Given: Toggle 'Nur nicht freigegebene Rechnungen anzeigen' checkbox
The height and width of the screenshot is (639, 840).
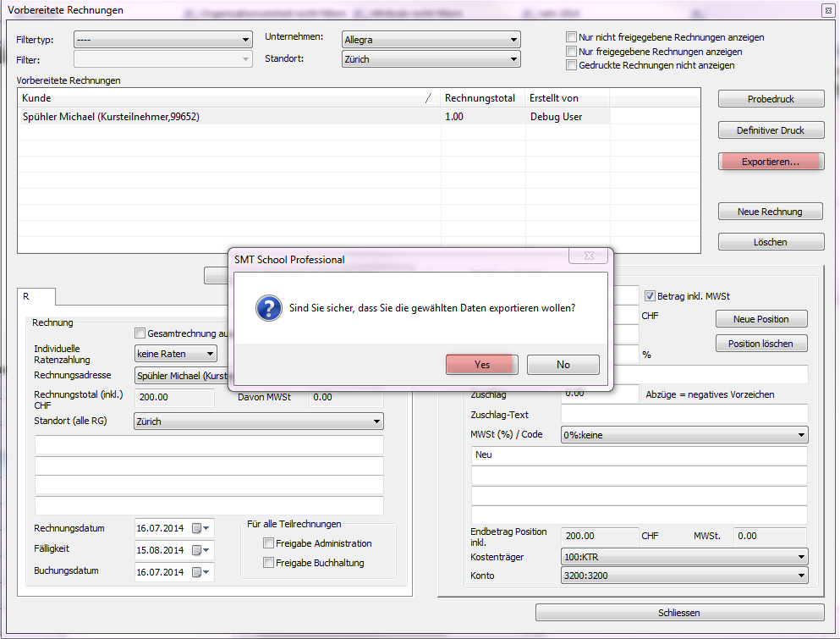Looking at the screenshot, I should [x=572, y=38].
